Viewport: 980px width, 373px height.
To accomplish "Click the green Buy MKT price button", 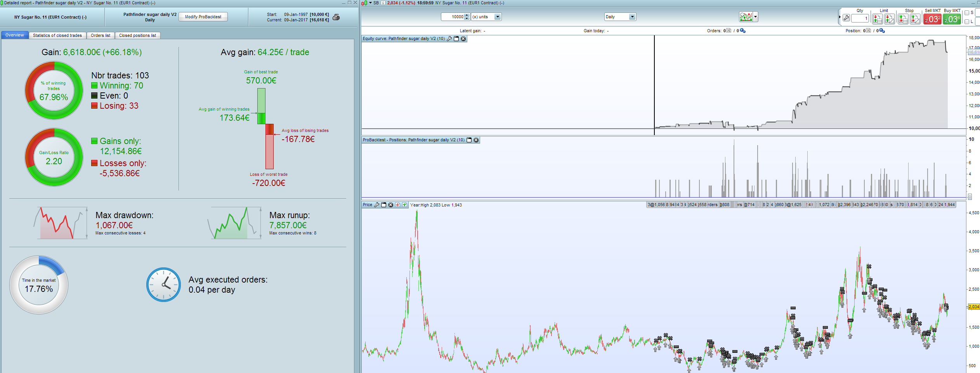I will click(952, 19).
